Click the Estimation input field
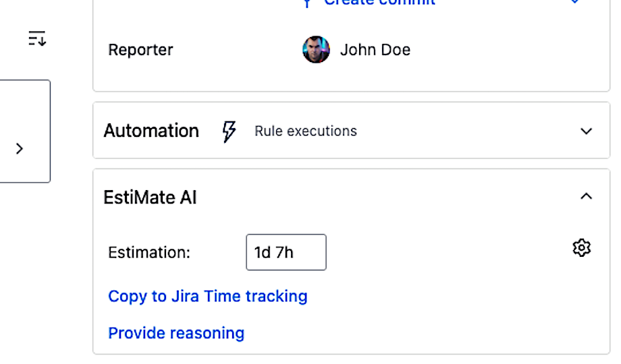The image size is (621, 364). click(286, 252)
